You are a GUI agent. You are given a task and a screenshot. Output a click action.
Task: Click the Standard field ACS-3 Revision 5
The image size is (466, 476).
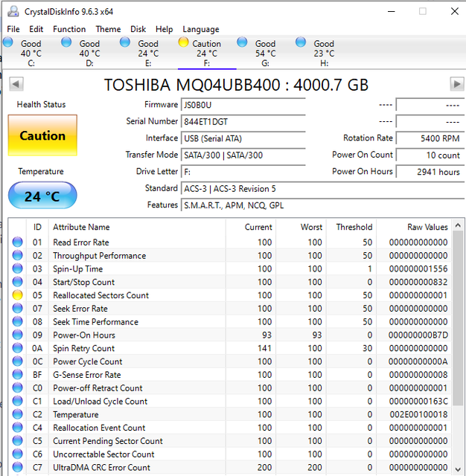322,188
